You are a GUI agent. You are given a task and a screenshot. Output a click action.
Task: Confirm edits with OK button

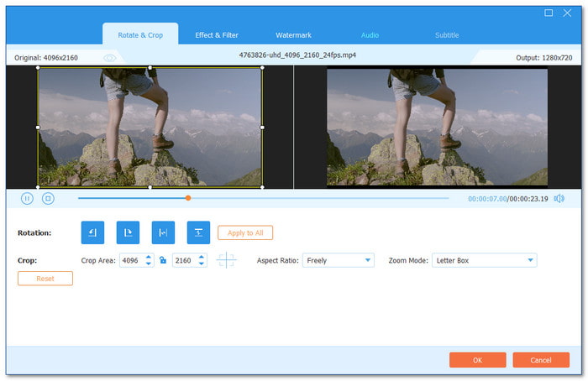click(477, 360)
